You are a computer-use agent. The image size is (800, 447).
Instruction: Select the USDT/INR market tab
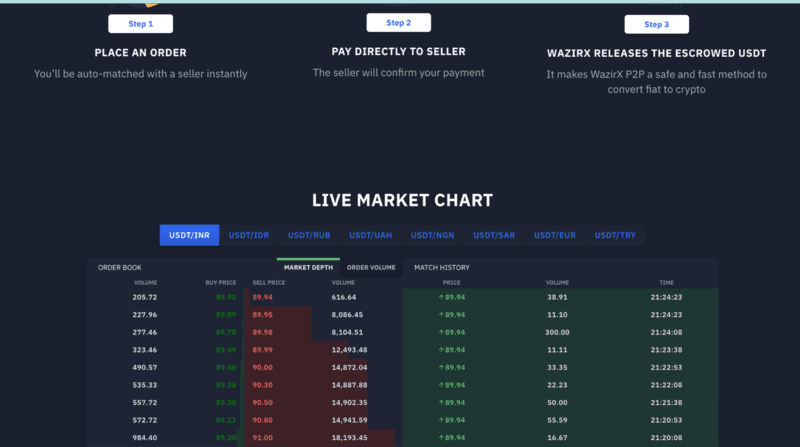tap(189, 235)
